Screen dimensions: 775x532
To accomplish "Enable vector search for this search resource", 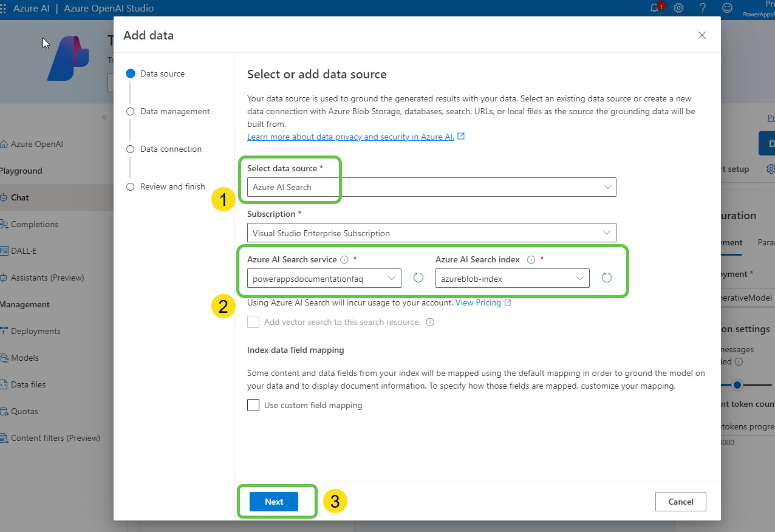I will [x=253, y=322].
